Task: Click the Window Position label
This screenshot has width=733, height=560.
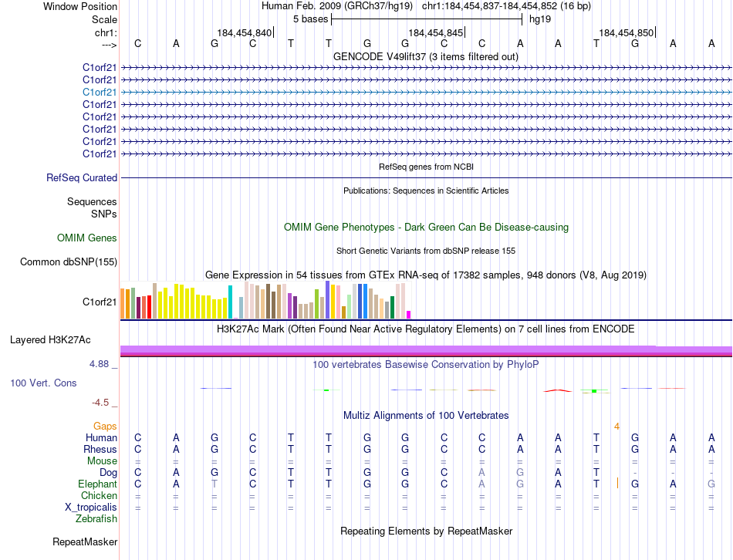Action: pyautogui.click(x=80, y=6)
